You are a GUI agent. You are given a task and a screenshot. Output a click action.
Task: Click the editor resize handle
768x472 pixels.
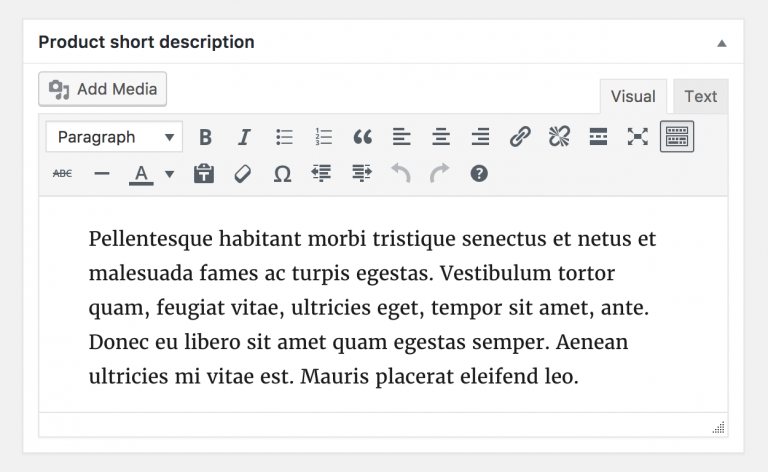[719, 427]
